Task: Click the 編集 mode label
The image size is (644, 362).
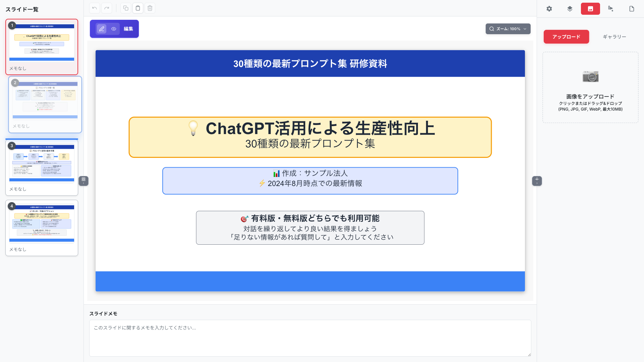Action: point(128,29)
